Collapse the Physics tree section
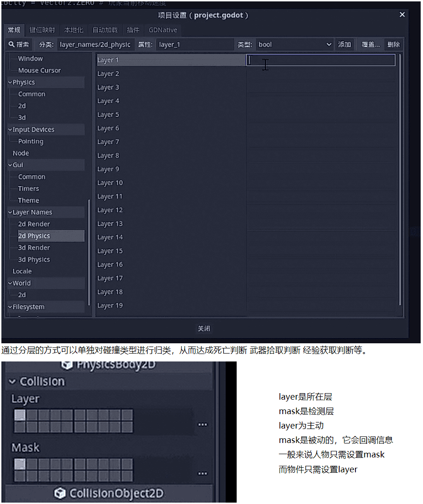Screen dimensions: 423x504 [10, 82]
